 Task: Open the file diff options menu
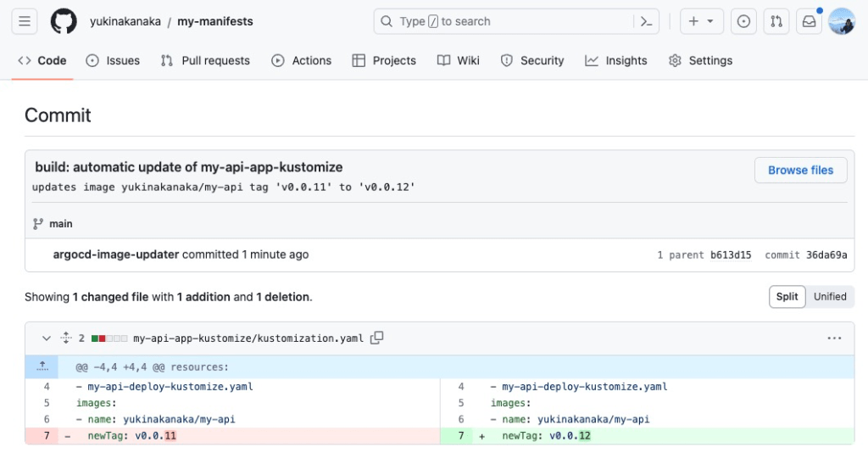(x=834, y=338)
